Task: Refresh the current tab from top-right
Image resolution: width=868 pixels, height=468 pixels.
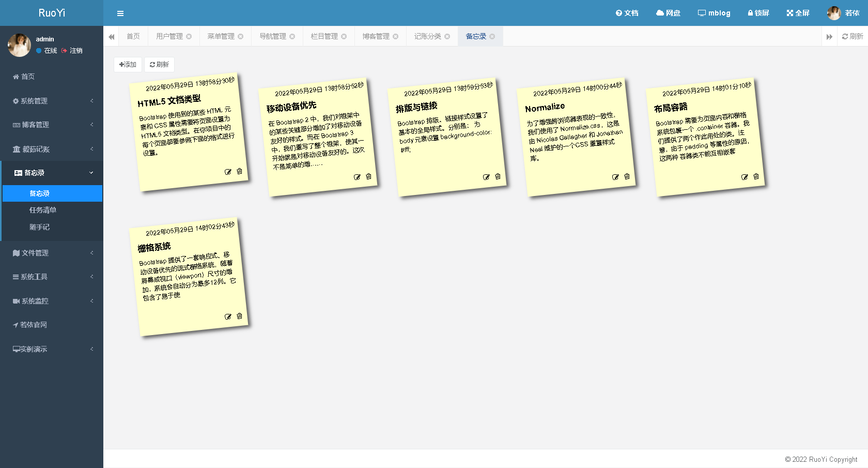Action: tap(853, 36)
